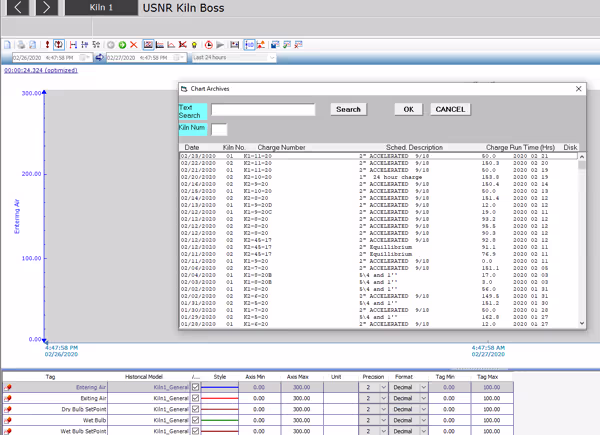
Task: Select the 02/20/2020 24 hour charge row
Action: (378, 177)
